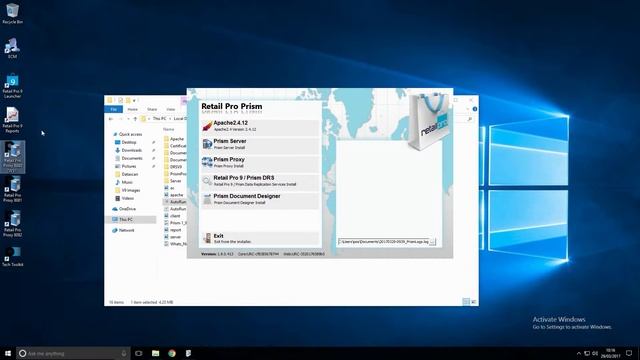
Task: Select the Retail Pro Proxy 8081 shortcut
Action: tap(12, 190)
